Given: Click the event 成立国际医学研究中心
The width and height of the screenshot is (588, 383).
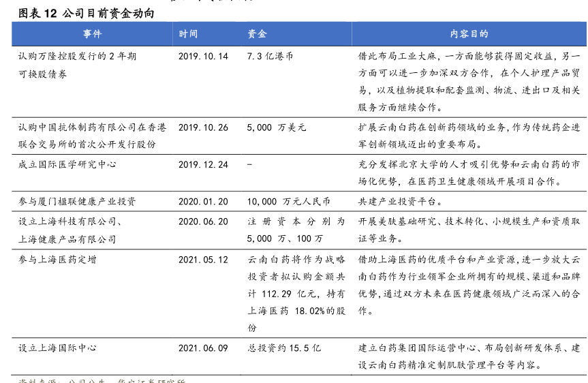Looking at the screenshot, I should click(x=67, y=165).
